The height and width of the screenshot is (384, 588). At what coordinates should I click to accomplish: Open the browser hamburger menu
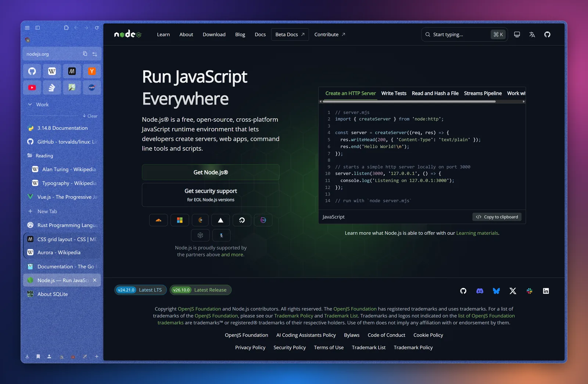[27, 28]
